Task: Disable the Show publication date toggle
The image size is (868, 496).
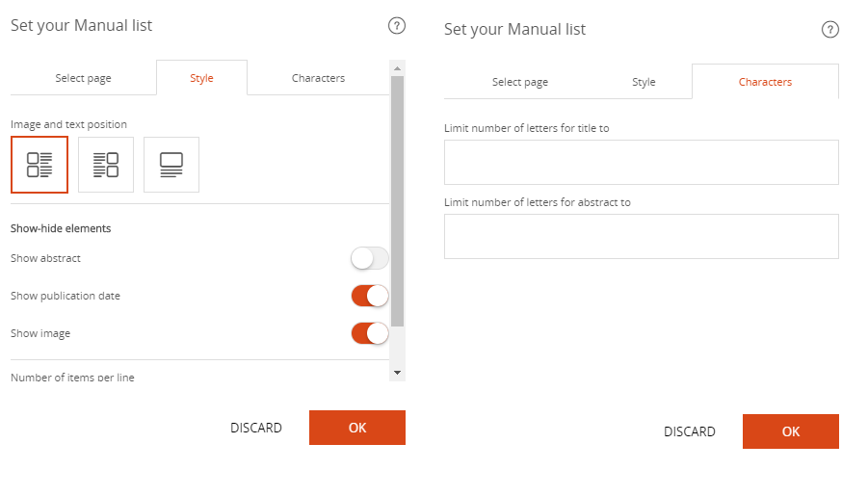Action: [370, 297]
